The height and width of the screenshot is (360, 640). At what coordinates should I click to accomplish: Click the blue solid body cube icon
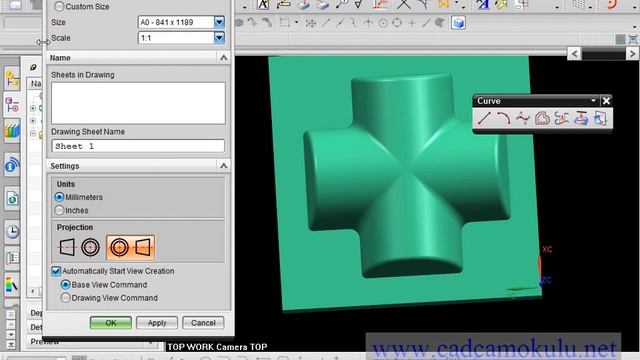coord(458,23)
